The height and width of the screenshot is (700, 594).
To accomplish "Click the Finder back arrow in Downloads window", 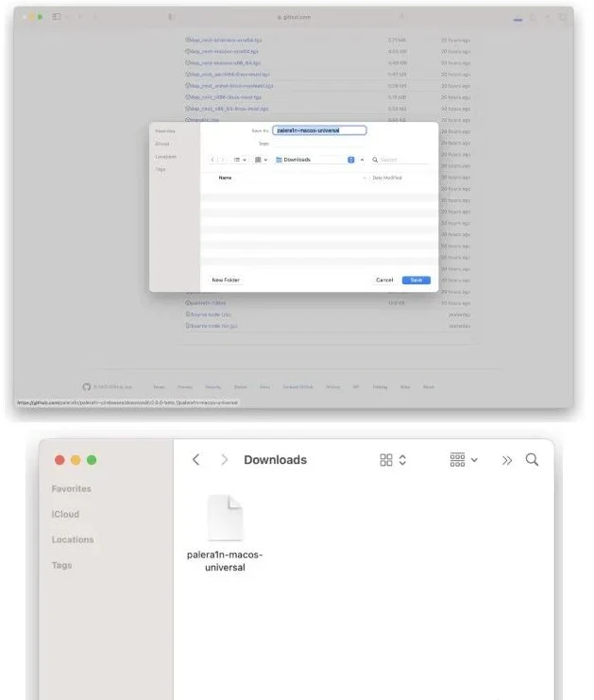I will click(195, 459).
